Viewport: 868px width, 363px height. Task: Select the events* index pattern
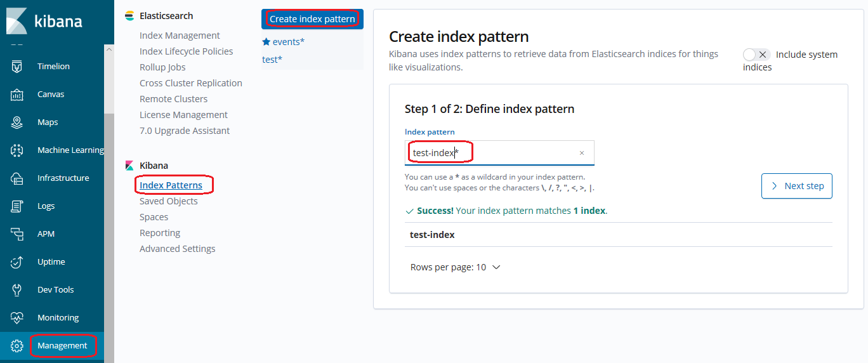(x=289, y=42)
